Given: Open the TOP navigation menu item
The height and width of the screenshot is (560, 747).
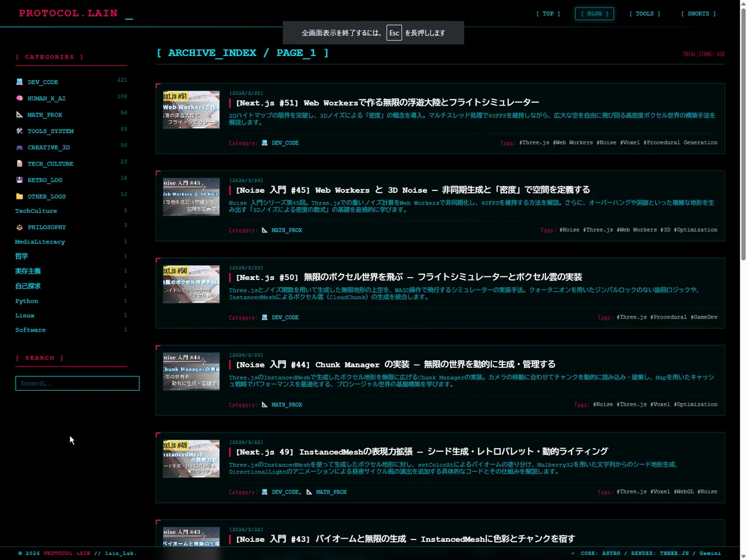Looking at the screenshot, I should [x=548, y=14].
